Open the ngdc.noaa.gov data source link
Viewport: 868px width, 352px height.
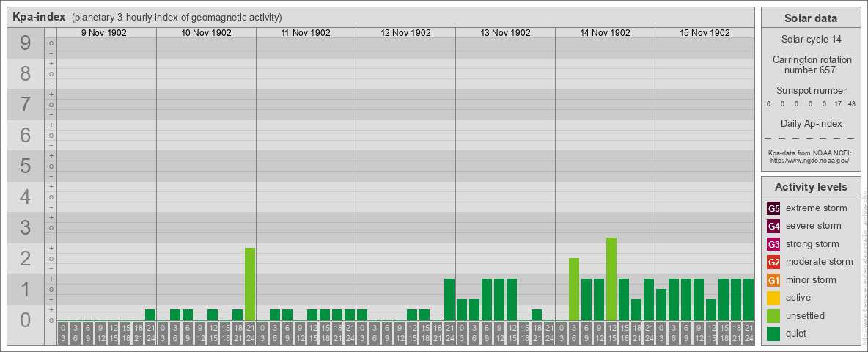(x=810, y=161)
